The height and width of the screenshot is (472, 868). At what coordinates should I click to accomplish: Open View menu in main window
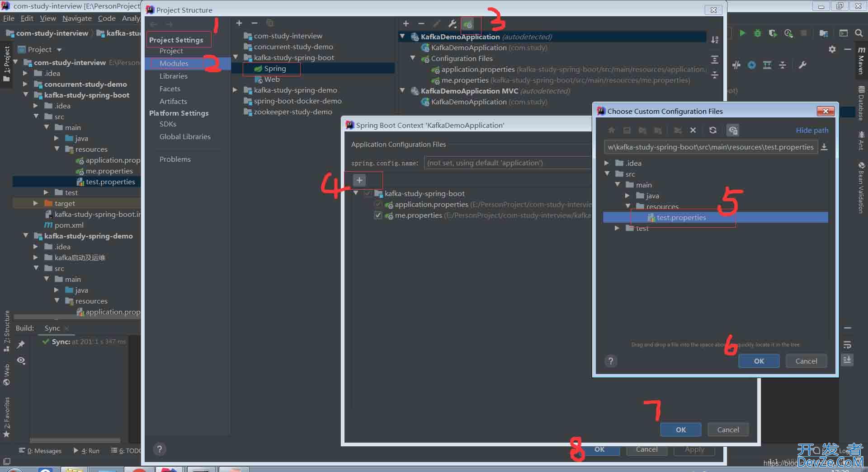(x=48, y=18)
